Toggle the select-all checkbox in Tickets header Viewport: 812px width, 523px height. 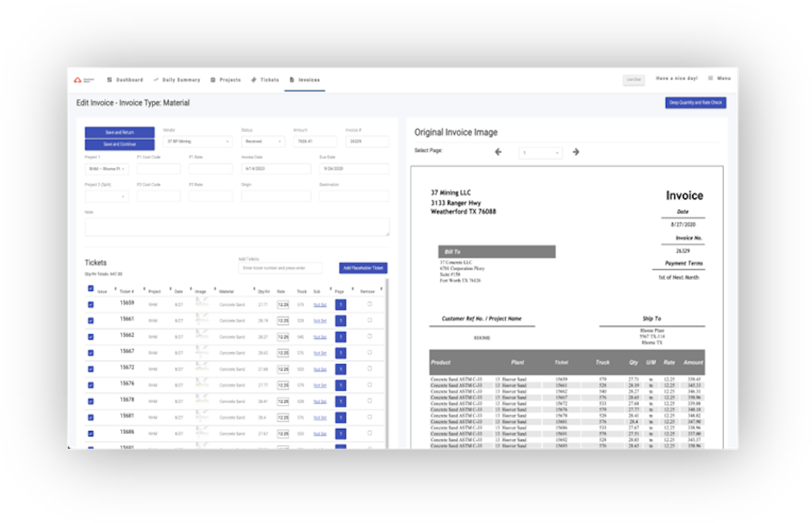coord(90,288)
